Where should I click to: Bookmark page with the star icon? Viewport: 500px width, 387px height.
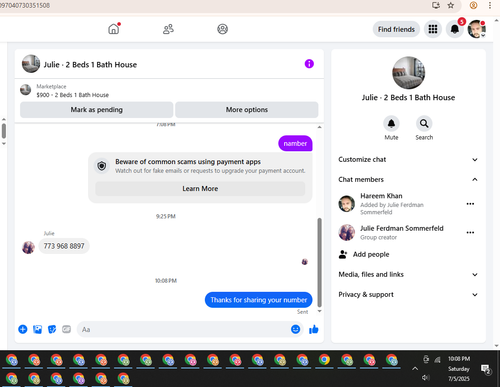tap(451, 5)
